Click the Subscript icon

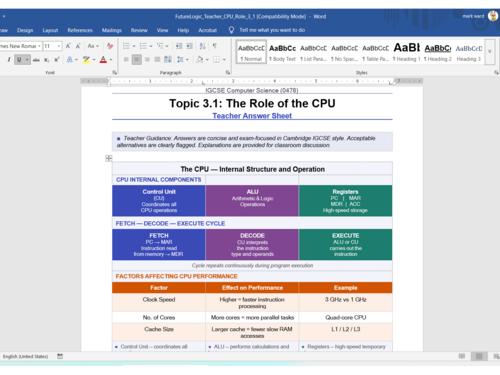(x=46, y=60)
